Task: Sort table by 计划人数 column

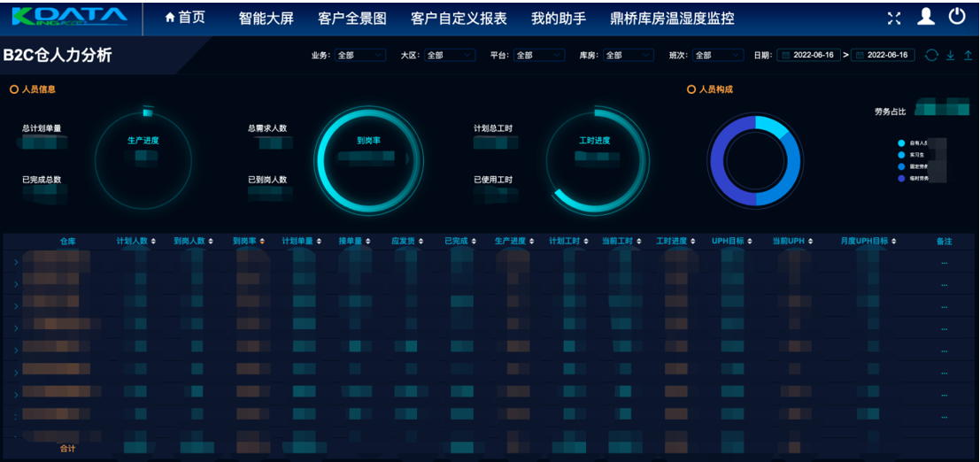Action: 135,241
